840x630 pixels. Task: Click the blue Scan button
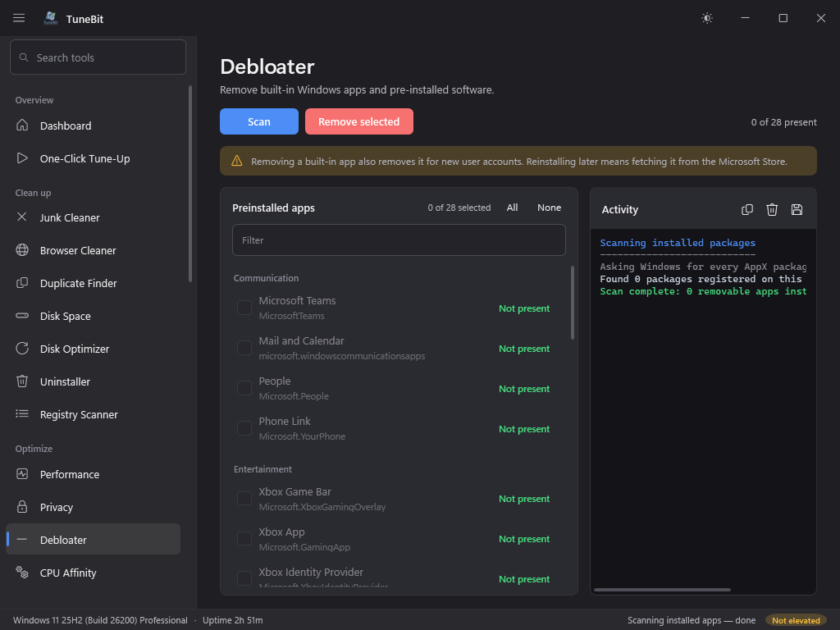(258, 121)
